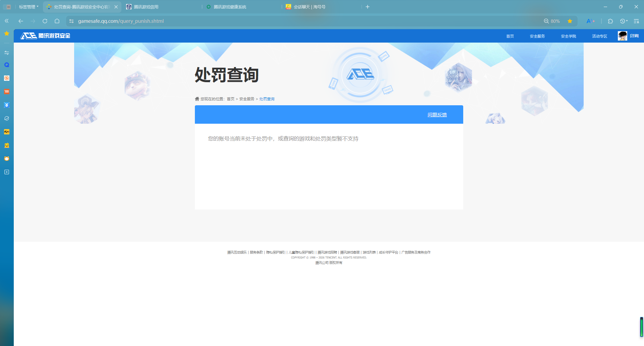Click 首页 in the breadcrumb
This screenshot has height=346, width=644.
point(231,99)
